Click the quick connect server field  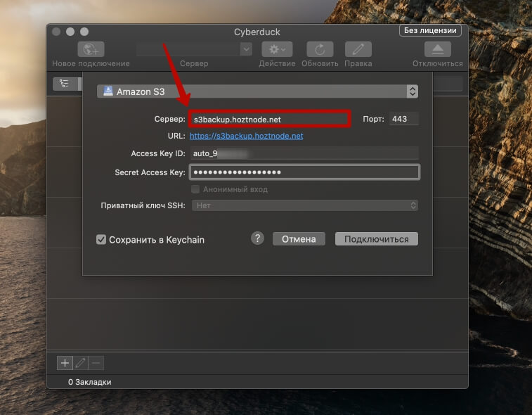pos(188,49)
